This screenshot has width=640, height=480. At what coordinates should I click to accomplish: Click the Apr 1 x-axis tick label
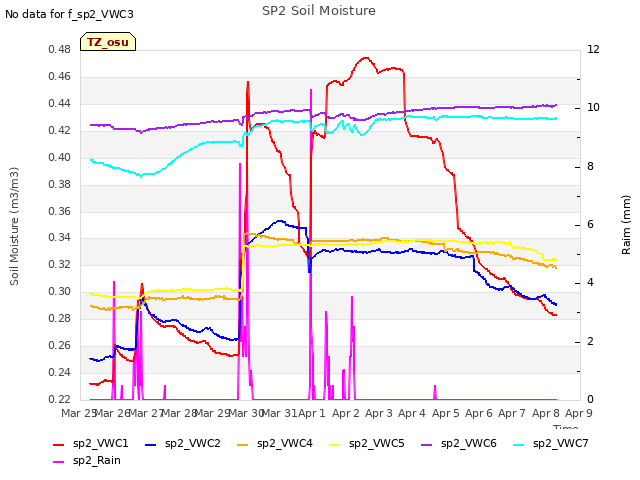pyautogui.click(x=312, y=413)
